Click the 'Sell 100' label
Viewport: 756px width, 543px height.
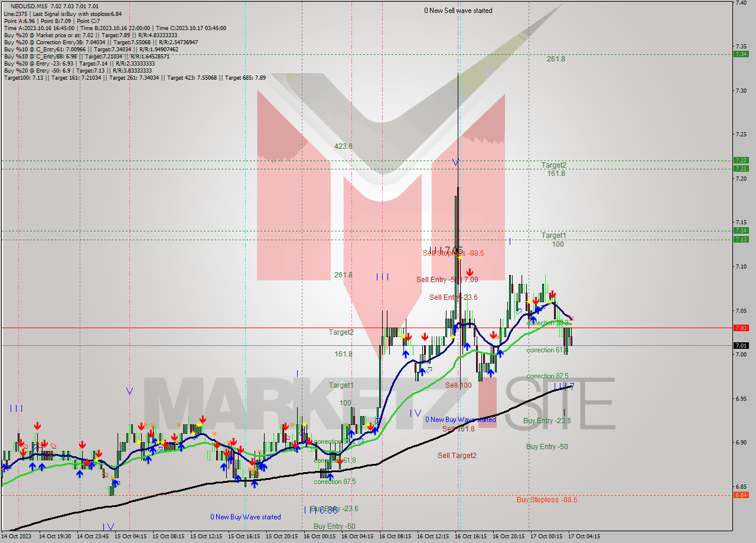[458, 385]
